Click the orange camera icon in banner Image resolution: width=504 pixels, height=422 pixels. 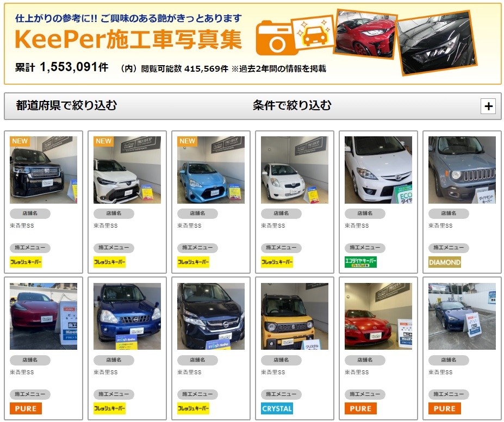[275, 38]
